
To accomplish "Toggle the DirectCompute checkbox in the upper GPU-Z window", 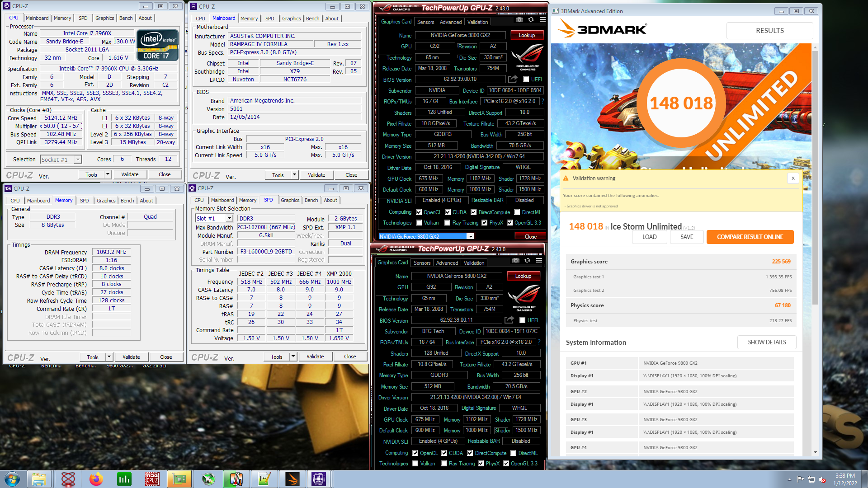I will tap(474, 212).
